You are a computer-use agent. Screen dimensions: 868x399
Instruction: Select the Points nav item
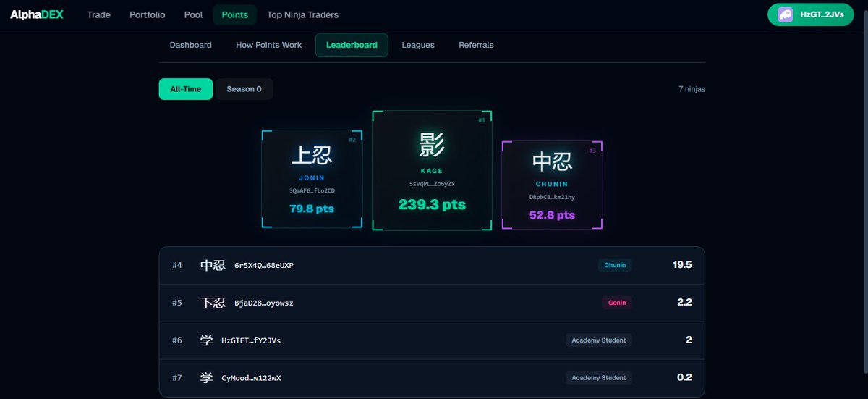(234, 14)
